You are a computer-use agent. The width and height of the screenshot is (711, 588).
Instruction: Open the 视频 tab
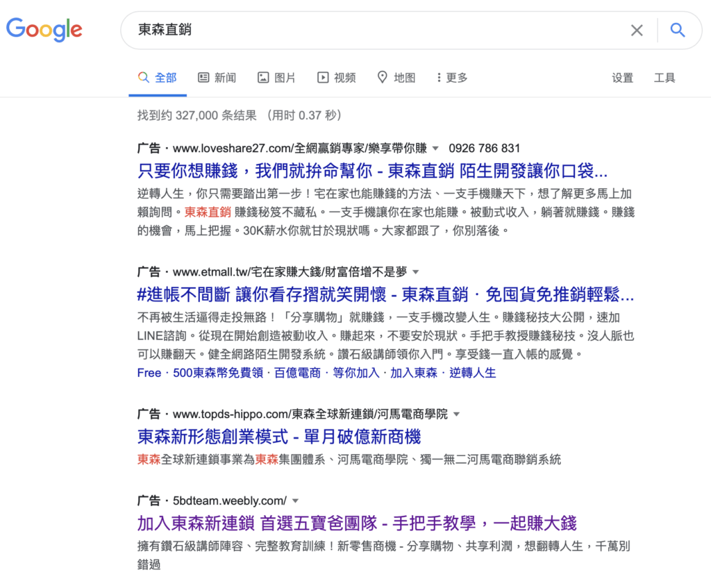click(x=337, y=78)
